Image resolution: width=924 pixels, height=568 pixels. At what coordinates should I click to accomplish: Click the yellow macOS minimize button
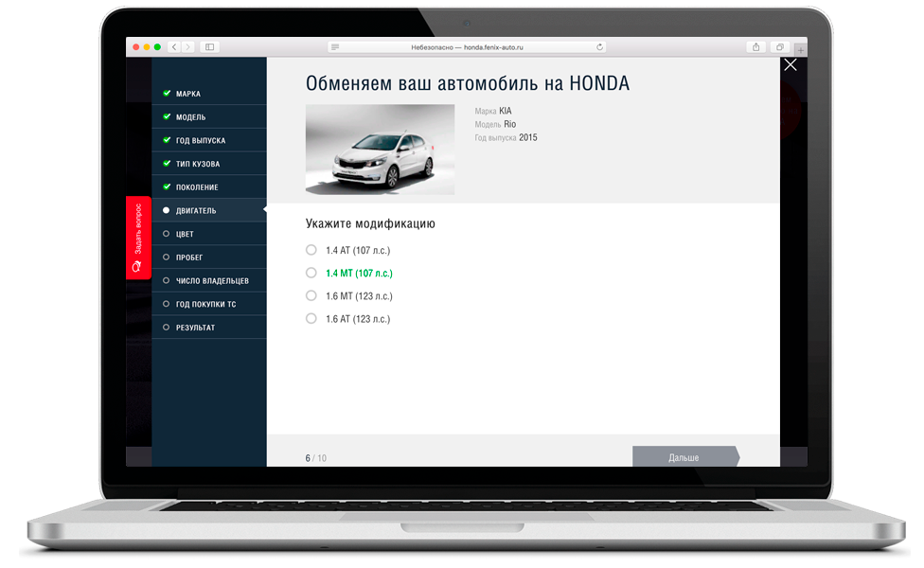click(147, 47)
